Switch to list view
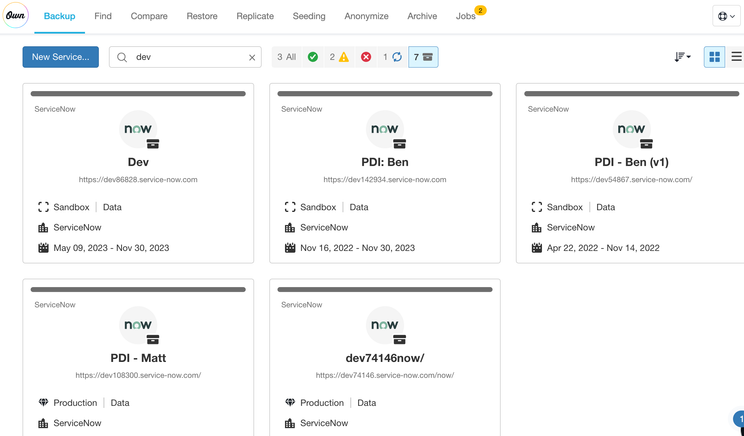 click(x=736, y=57)
